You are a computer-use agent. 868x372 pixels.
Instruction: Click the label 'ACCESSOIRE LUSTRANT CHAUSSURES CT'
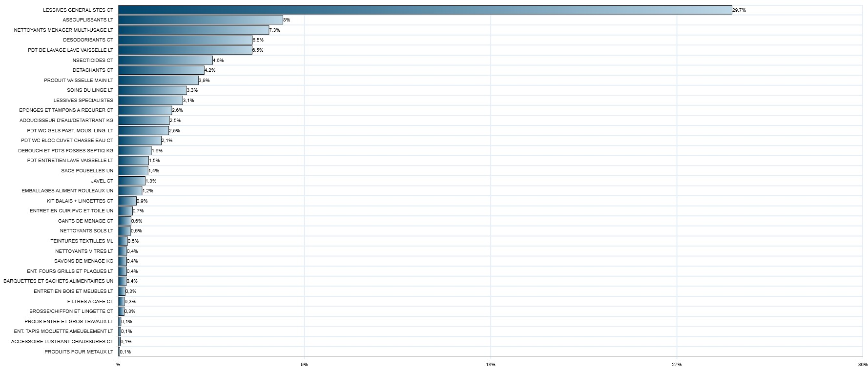pos(62,341)
